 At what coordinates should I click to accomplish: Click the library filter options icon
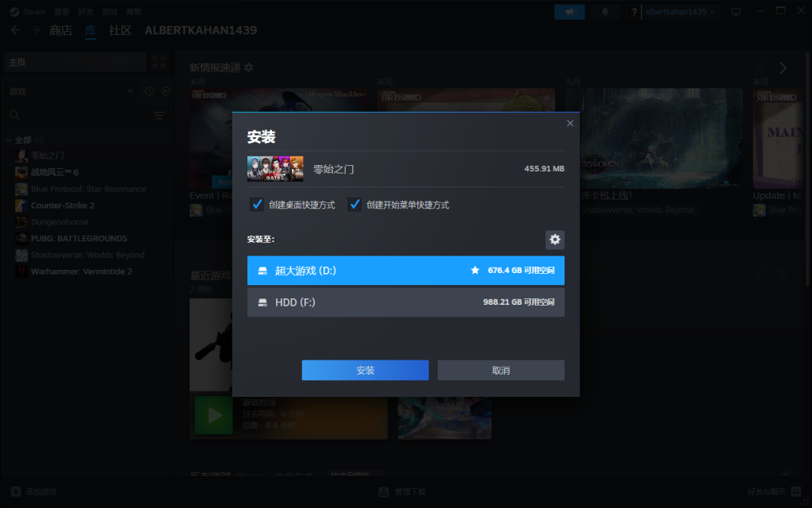pos(159,116)
